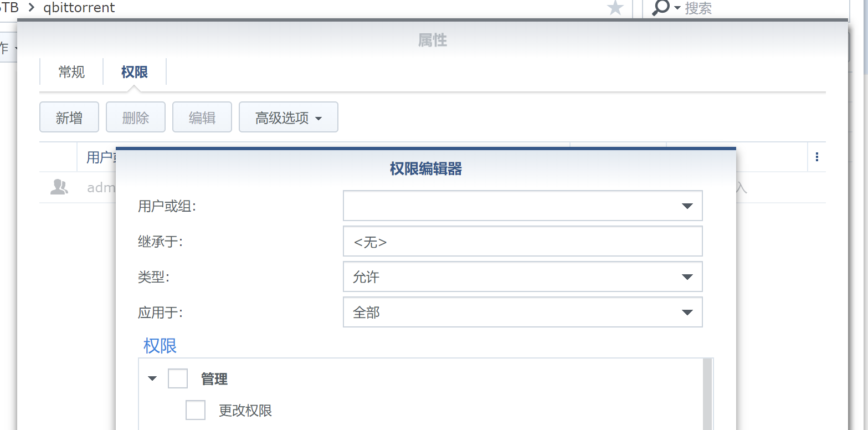Collapse the 管理 permissions tree
The height and width of the screenshot is (430, 868).
152,379
